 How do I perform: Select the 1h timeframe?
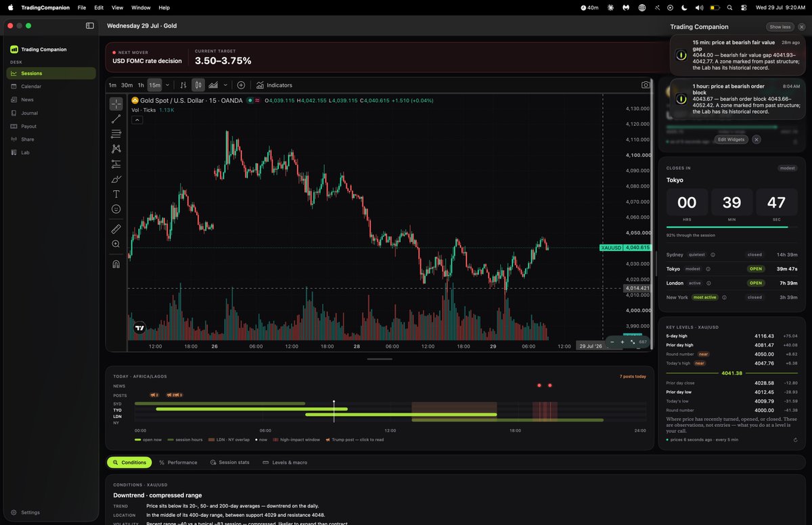141,85
